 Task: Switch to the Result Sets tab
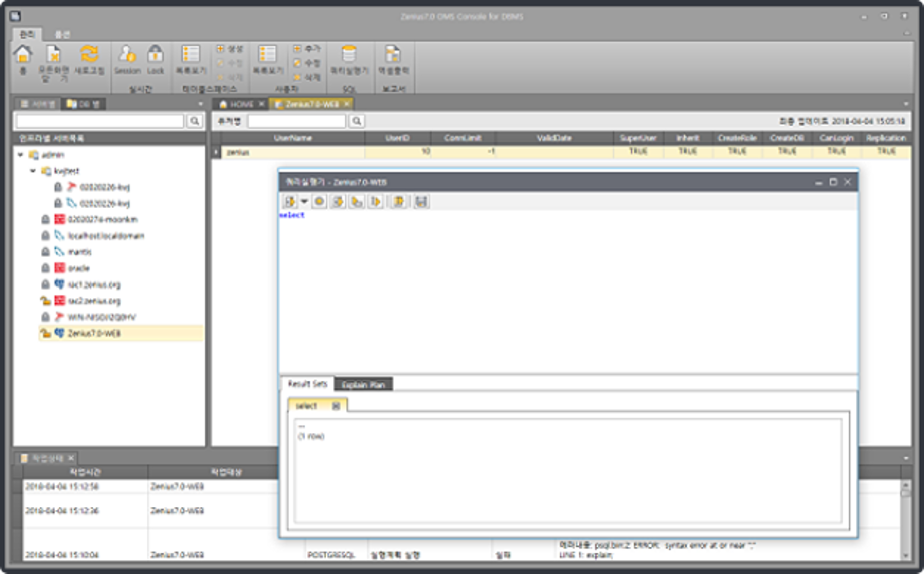point(307,384)
